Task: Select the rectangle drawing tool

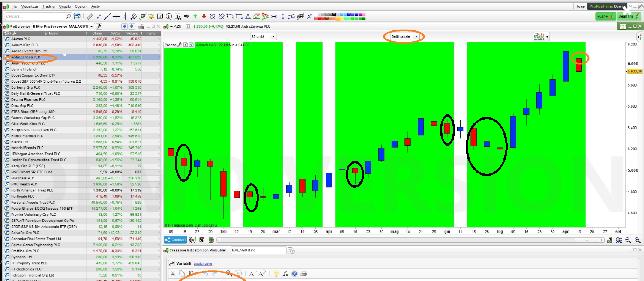Action: (x=239, y=16)
